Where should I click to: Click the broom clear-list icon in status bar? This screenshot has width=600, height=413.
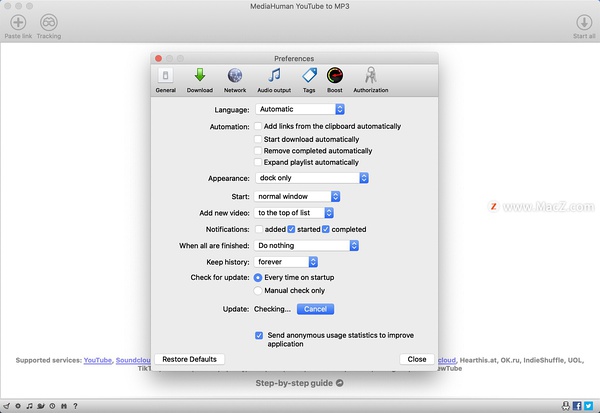pyautogui.click(x=7, y=406)
